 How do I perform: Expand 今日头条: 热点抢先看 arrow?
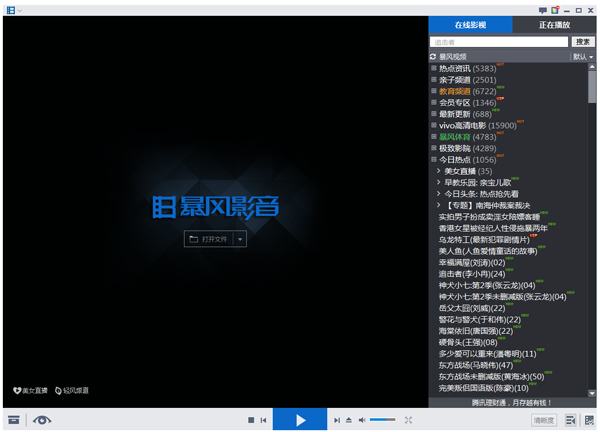click(439, 194)
